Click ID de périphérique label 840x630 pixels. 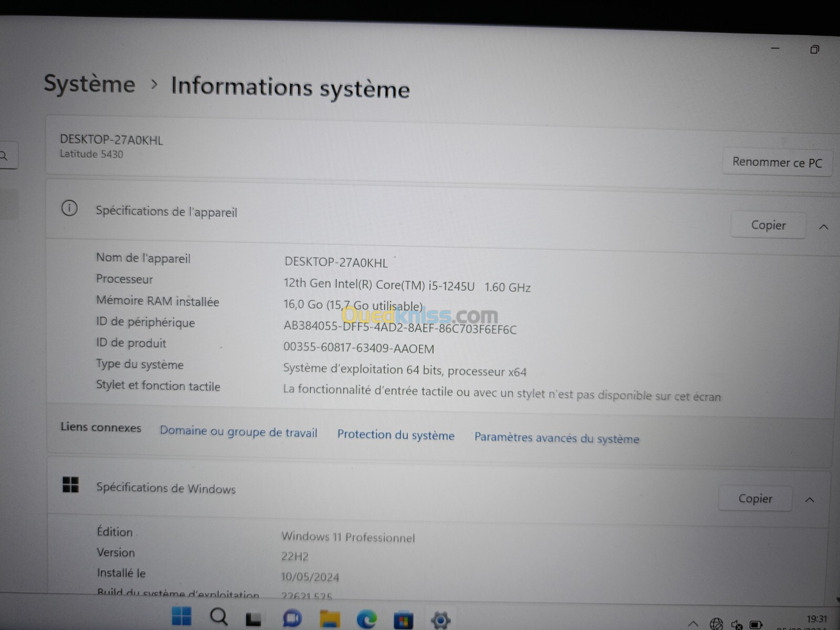click(145, 322)
